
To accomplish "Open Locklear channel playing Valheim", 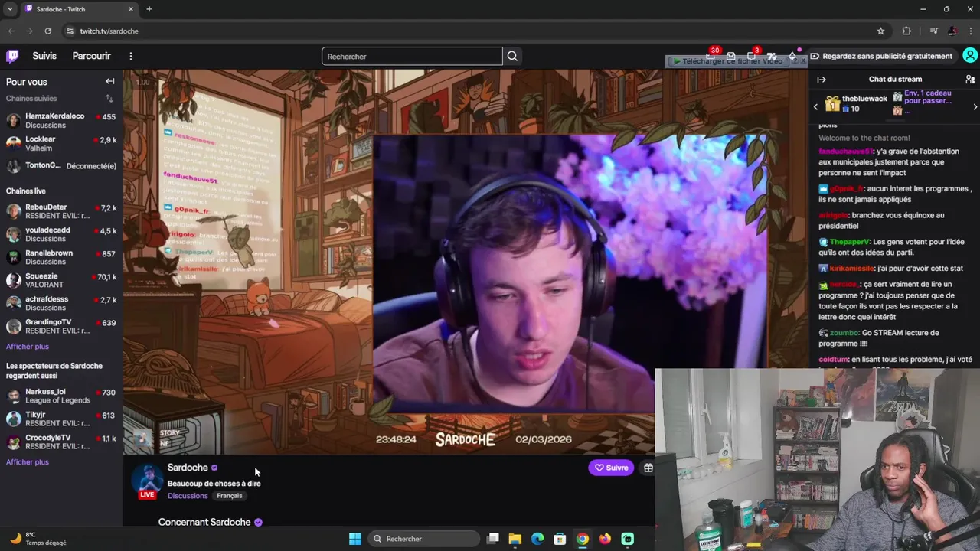I will point(61,144).
